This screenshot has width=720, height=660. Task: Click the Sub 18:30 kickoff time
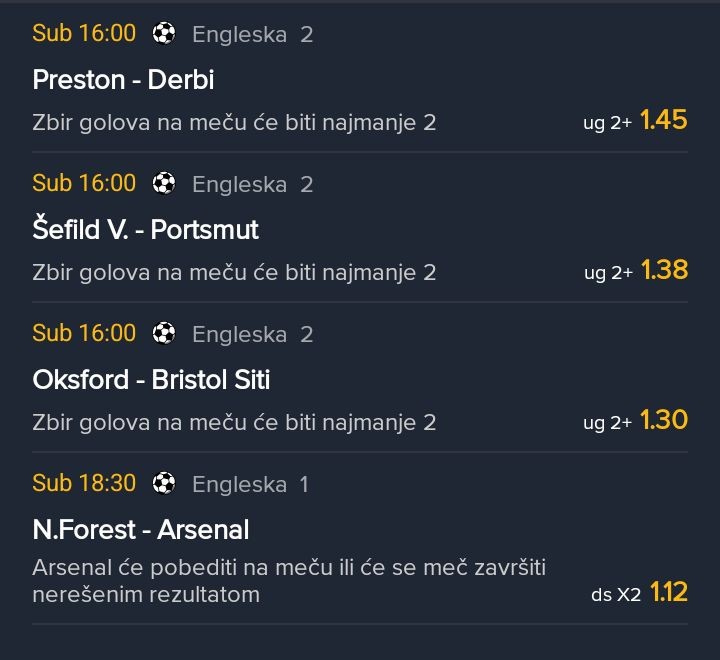[x=84, y=484]
